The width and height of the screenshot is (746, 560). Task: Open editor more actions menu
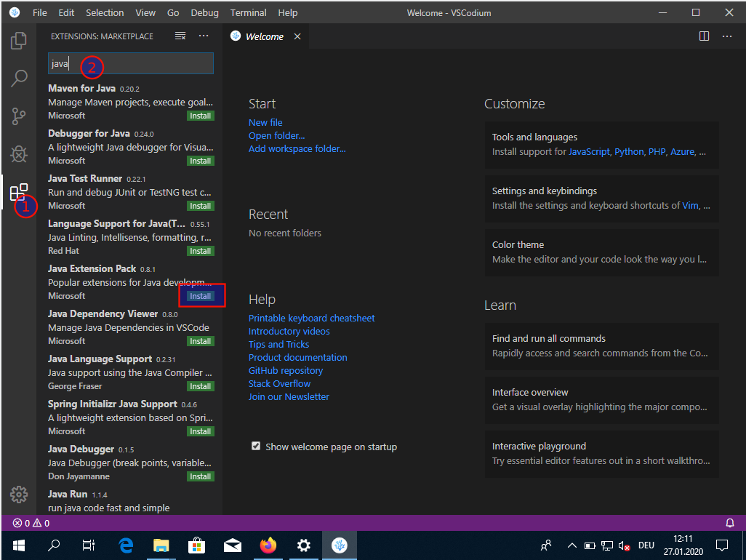727,36
